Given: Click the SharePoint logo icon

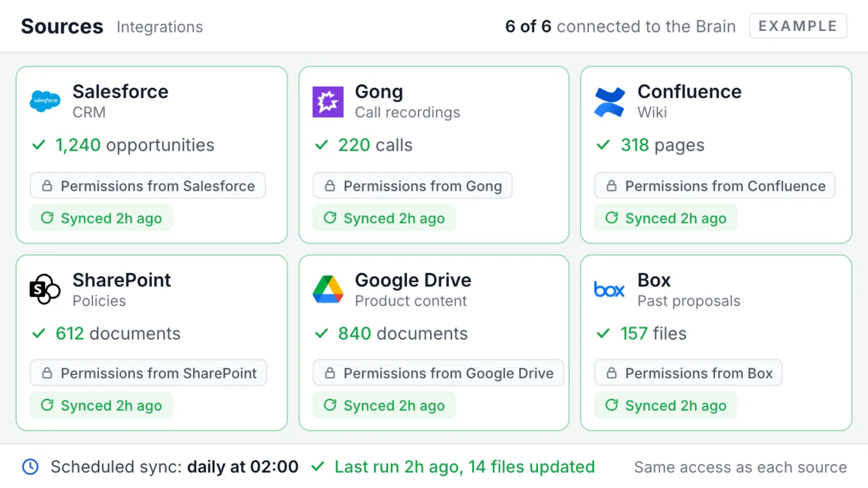Looking at the screenshot, I should (45, 290).
